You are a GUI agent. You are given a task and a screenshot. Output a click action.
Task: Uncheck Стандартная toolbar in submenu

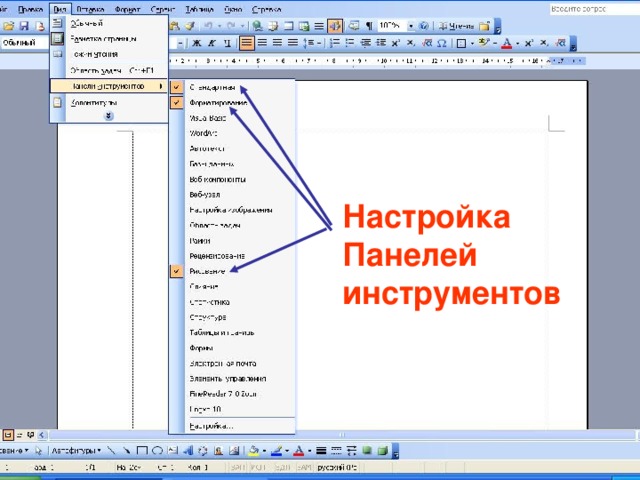coord(232,87)
